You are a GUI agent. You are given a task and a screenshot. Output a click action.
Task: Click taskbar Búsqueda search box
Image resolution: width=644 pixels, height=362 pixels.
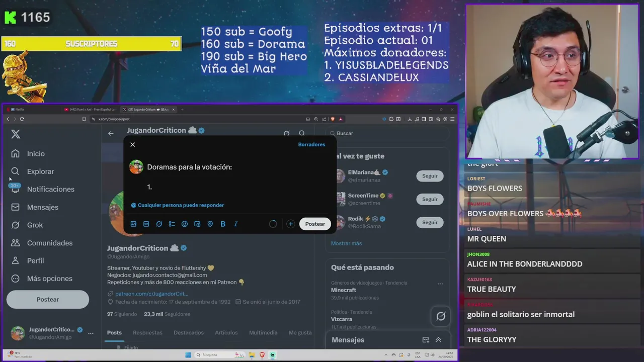220,355
